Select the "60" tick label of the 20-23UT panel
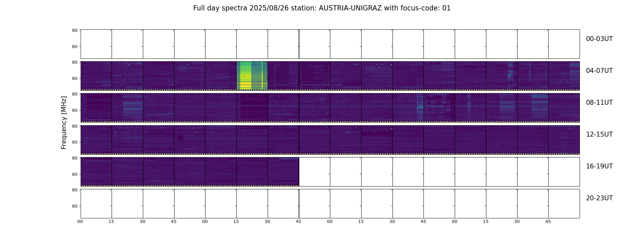The width and height of the screenshot is (644, 245). 75,206
